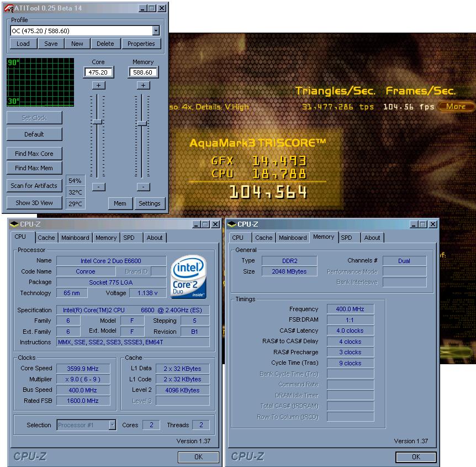
Task: Select About tab in right CPU-Z window
Action: pos(372,238)
